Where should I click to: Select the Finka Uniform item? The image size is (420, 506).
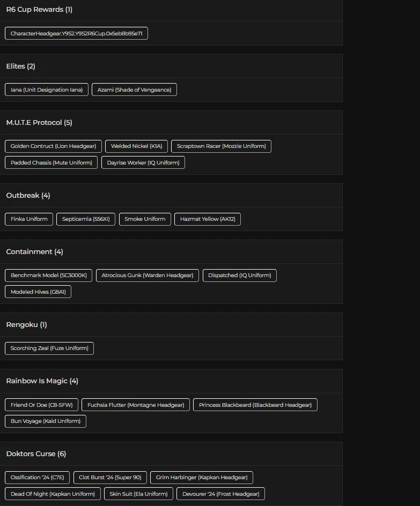tap(29, 219)
